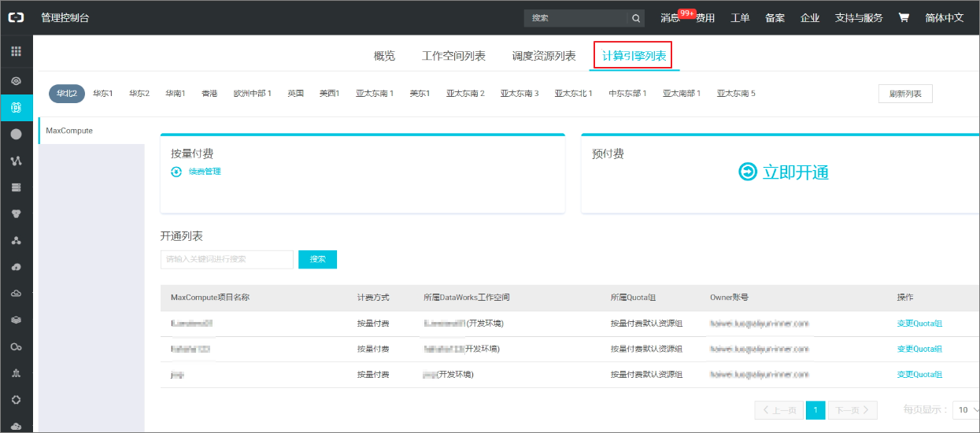Select the 亚太南部1 region
Screen dimensions: 980x433
coord(682,94)
